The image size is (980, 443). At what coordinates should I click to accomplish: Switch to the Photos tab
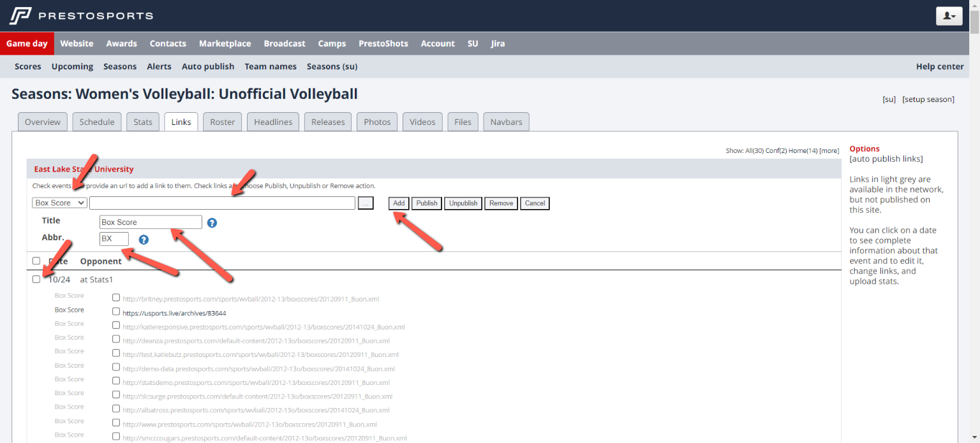[377, 122]
